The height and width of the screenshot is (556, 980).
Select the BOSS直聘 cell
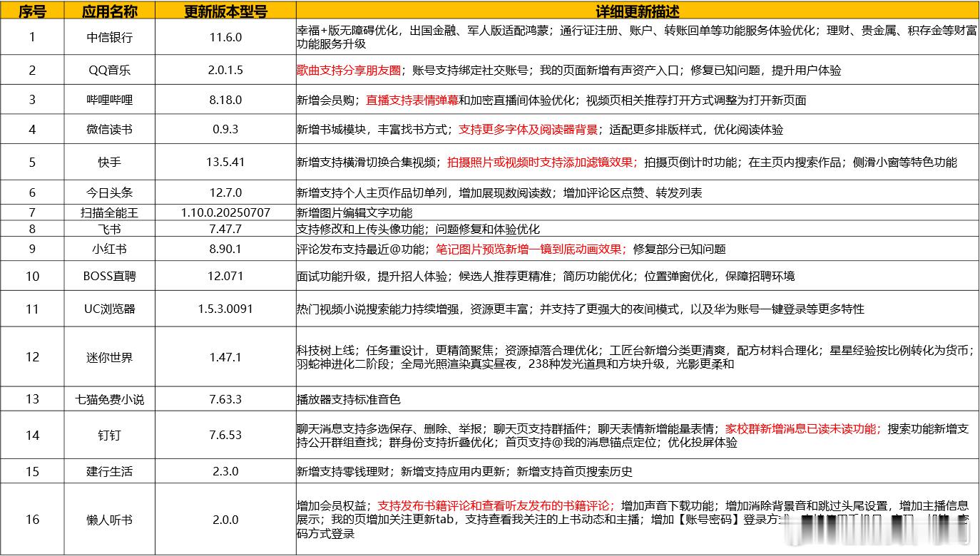coord(109,276)
